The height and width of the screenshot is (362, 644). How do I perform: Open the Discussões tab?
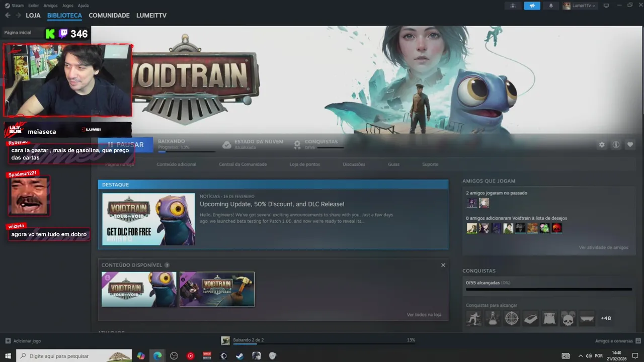(x=354, y=164)
